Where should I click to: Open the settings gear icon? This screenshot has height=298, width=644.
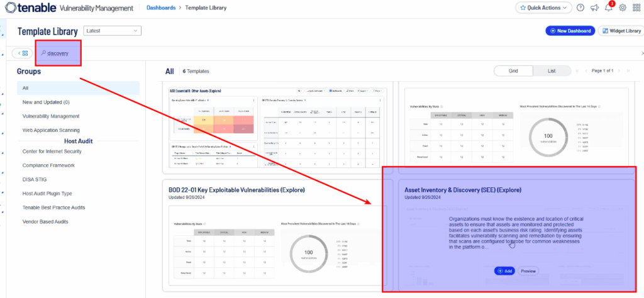[623, 8]
